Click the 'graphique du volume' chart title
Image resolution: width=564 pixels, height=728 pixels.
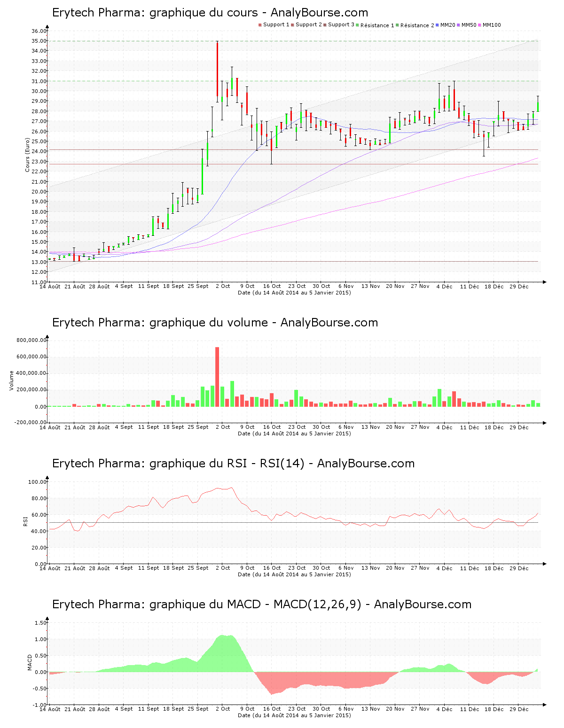[215, 323]
